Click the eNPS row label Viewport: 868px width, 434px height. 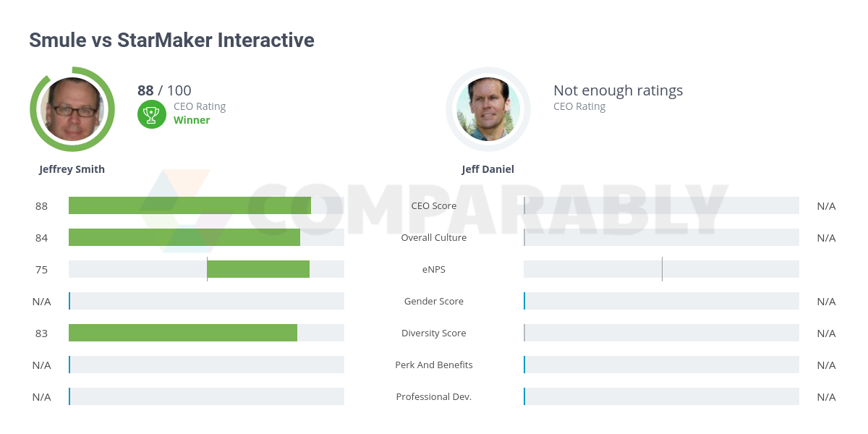click(x=434, y=269)
